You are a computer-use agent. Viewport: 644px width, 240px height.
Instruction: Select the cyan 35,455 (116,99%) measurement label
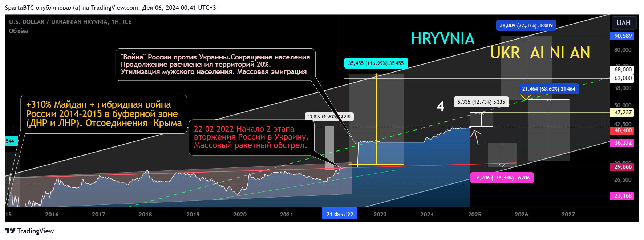click(376, 63)
